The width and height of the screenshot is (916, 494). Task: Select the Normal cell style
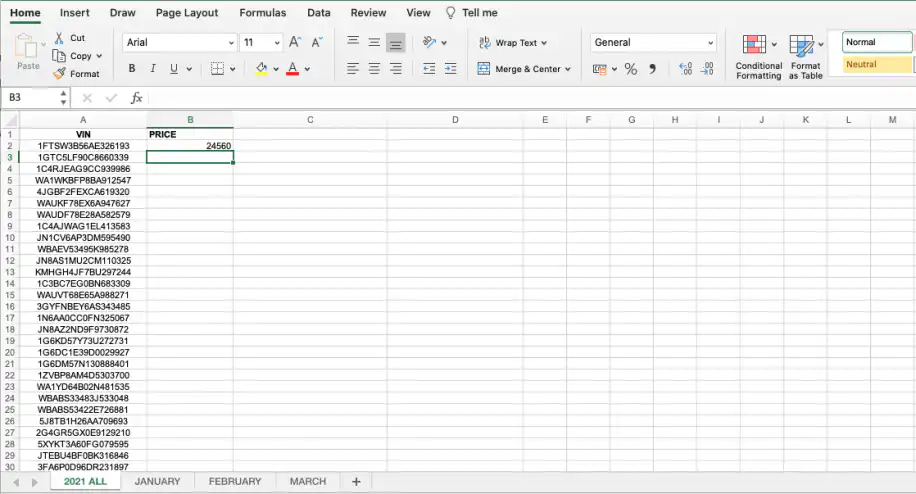tap(877, 42)
